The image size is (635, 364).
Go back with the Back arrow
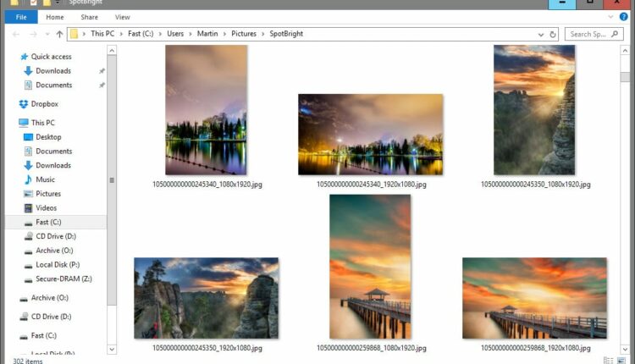click(x=16, y=35)
